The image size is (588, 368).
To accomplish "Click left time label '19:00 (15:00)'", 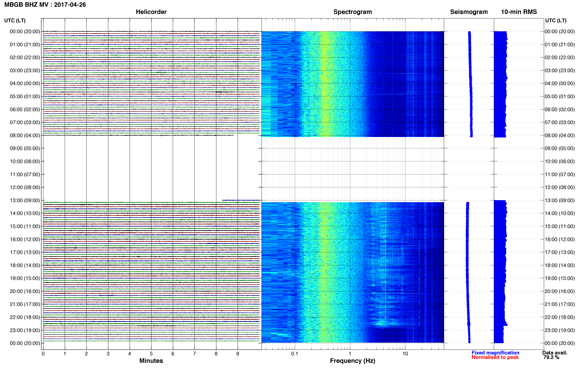I will [25, 278].
